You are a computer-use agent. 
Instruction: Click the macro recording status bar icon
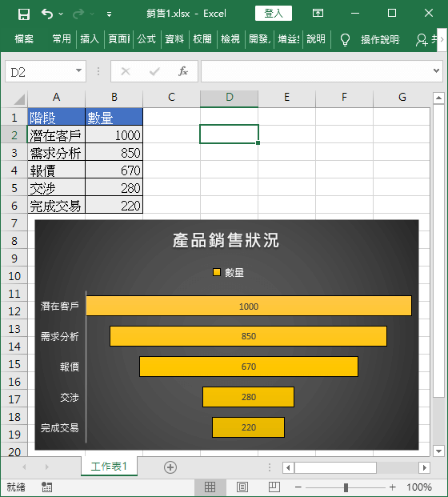[x=47, y=487]
